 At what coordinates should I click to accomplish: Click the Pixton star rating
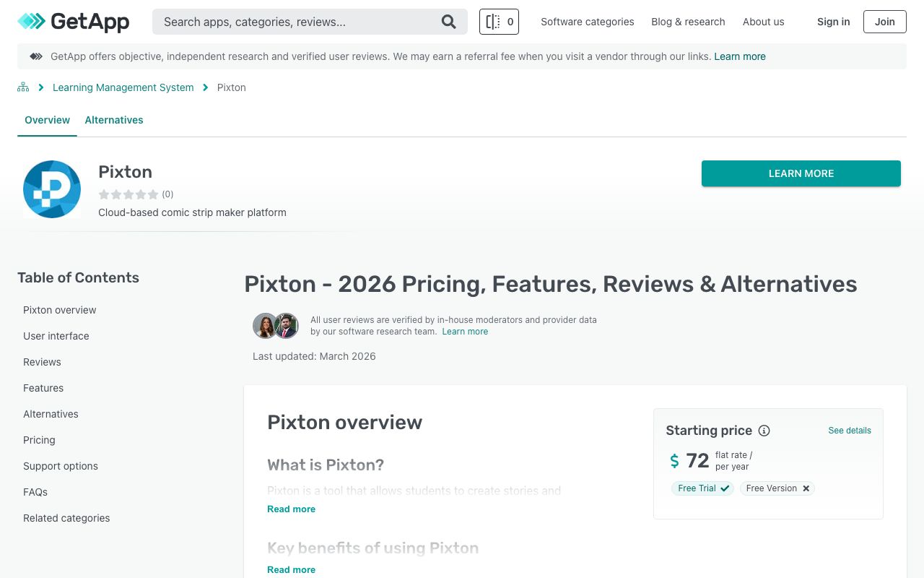128,194
